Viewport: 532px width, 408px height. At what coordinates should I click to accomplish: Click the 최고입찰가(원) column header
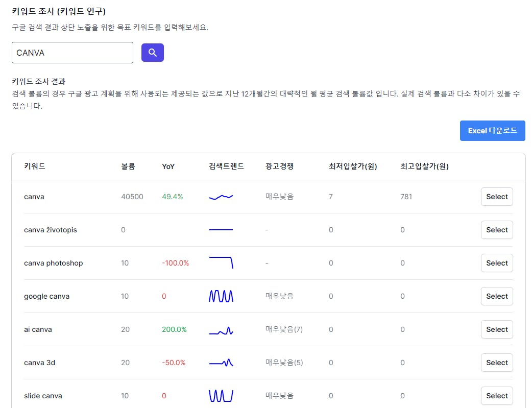click(x=424, y=166)
